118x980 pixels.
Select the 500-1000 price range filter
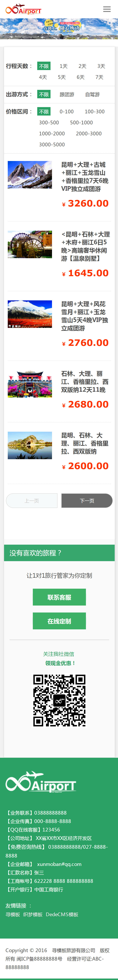81,122
